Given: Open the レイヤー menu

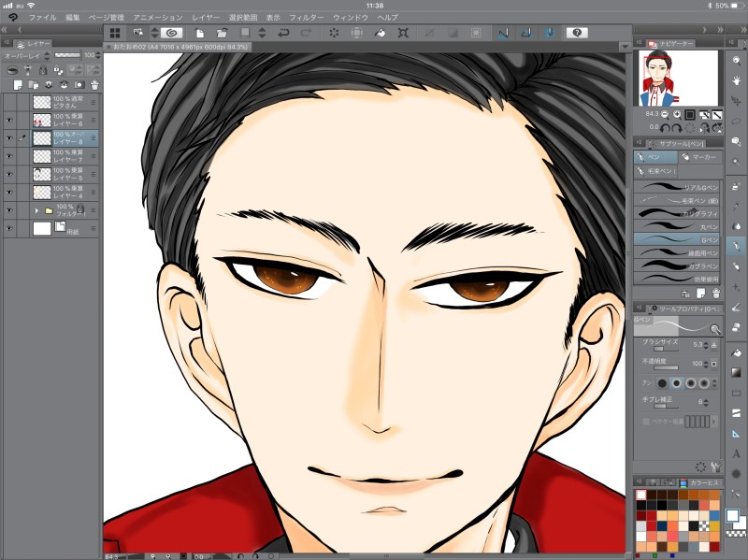Looking at the screenshot, I should [x=206, y=18].
